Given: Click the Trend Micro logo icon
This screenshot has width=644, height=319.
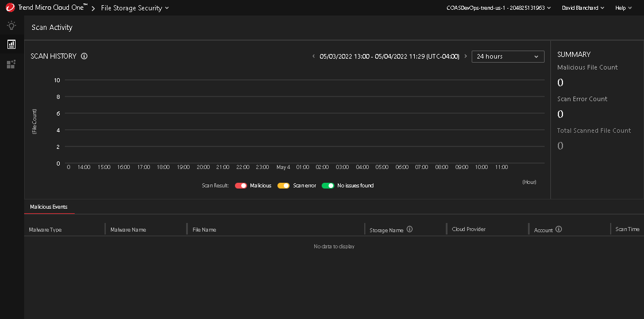Looking at the screenshot, I should [x=10, y=8].
